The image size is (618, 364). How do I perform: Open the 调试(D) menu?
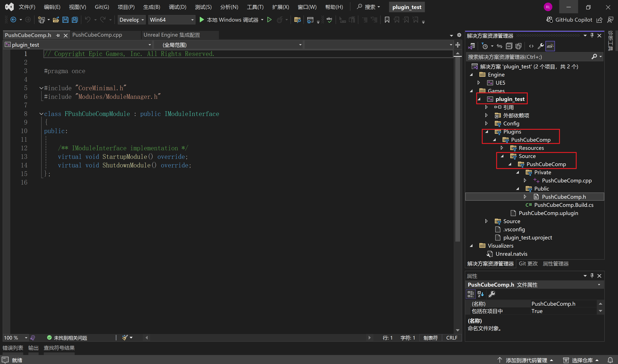click(177, 7)
